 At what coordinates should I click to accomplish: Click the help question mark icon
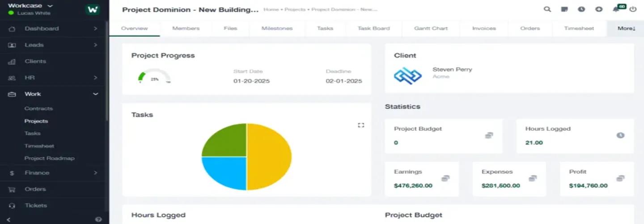click(x=98, y=219)
